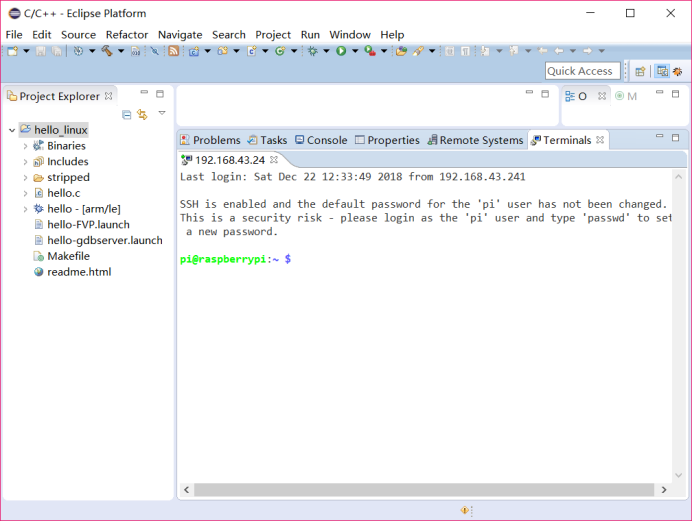Click the pi@raspberrypi terminal prompt line

click(235, 259)
